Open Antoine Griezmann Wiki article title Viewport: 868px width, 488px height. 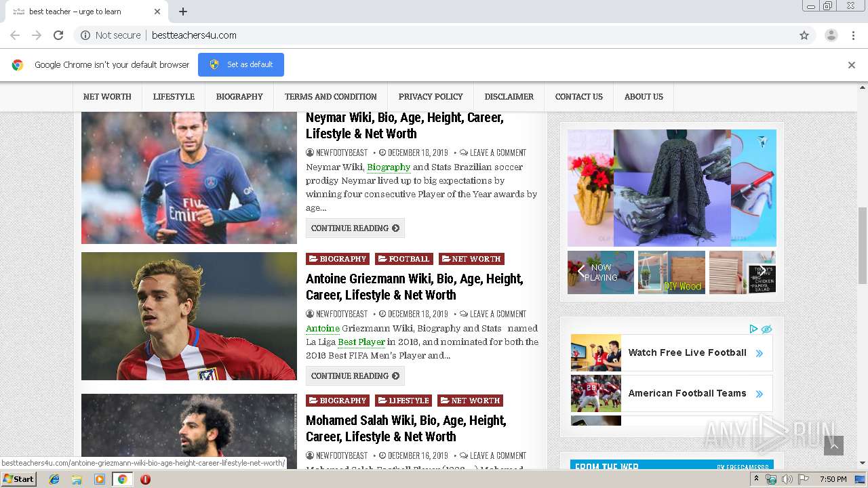click(x=414, y=287)
